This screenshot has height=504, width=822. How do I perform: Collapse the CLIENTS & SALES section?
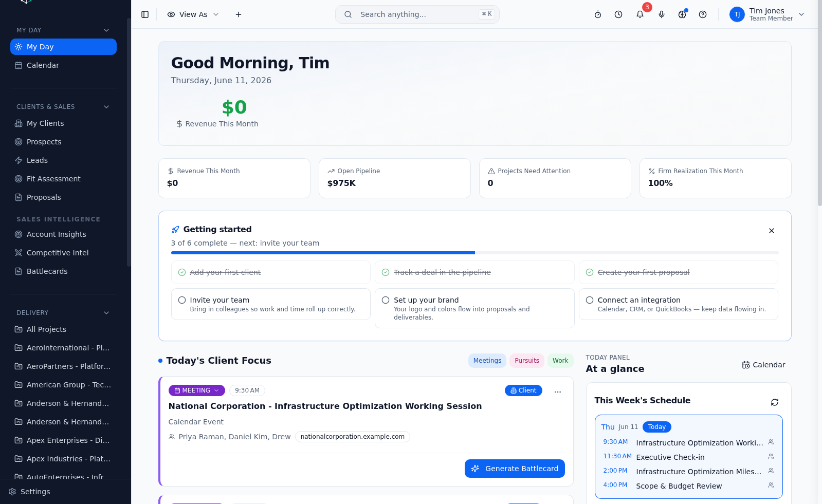point(106,107)
